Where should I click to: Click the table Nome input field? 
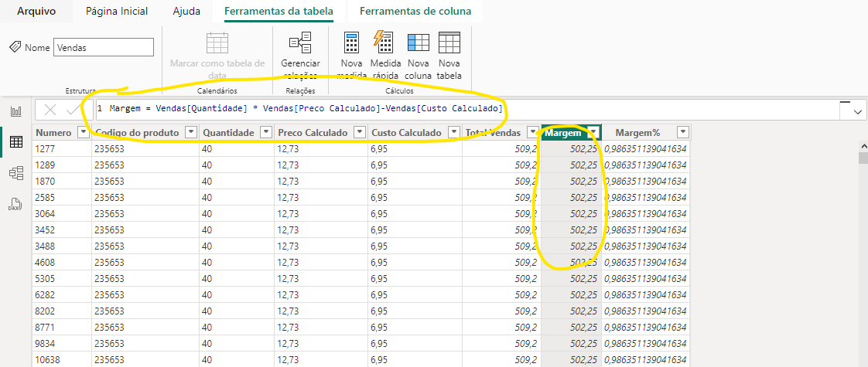click(x=104, y=48)
